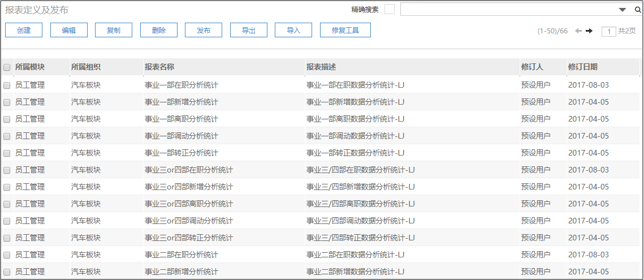Click the 发布 button
Screen dimensions: 644x280
tap(204, 31)
